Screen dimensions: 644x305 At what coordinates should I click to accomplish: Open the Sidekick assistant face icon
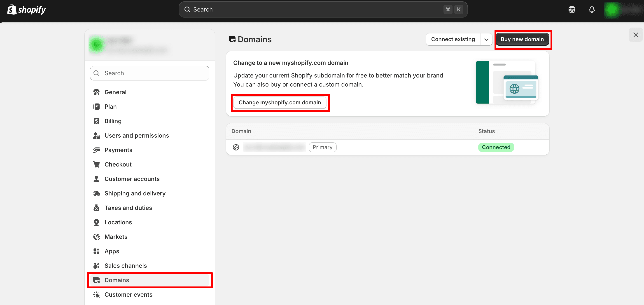point(572,9)
